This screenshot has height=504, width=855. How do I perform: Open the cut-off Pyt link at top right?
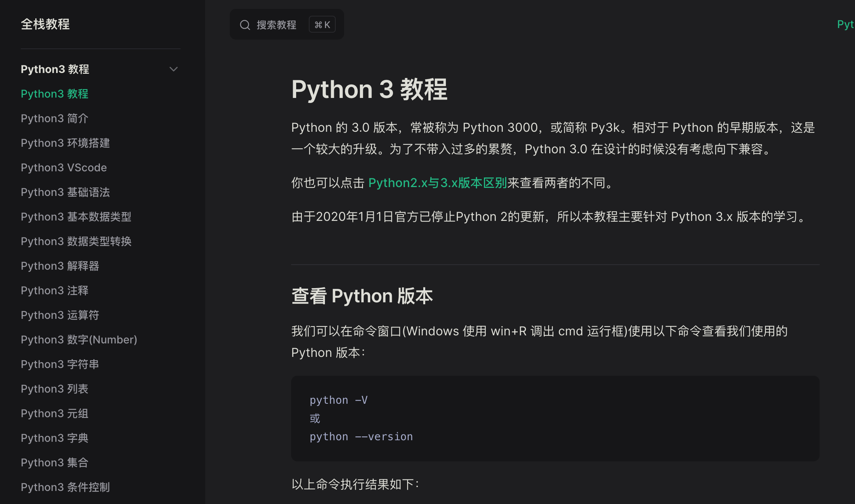coord(846,24)
